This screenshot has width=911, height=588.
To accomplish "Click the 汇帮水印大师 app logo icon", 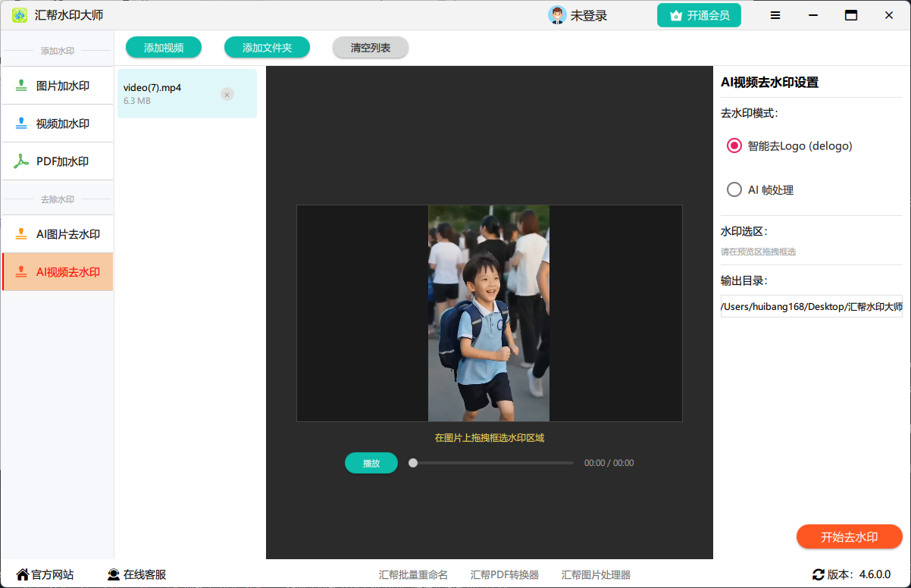I will 20,15.
